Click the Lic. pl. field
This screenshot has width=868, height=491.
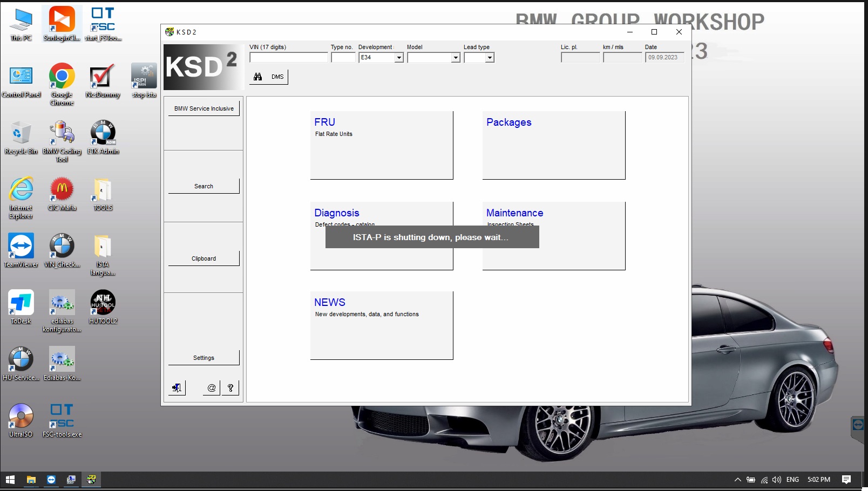coord(580,58)
